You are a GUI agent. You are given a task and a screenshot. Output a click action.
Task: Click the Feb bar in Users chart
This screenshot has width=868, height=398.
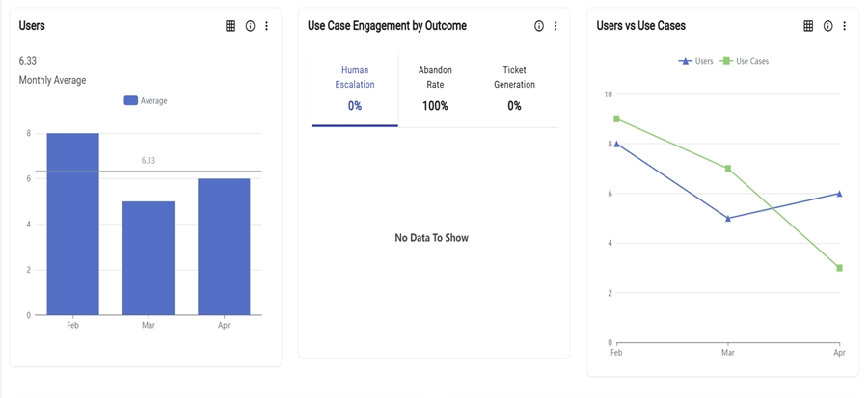pos(73,224)
